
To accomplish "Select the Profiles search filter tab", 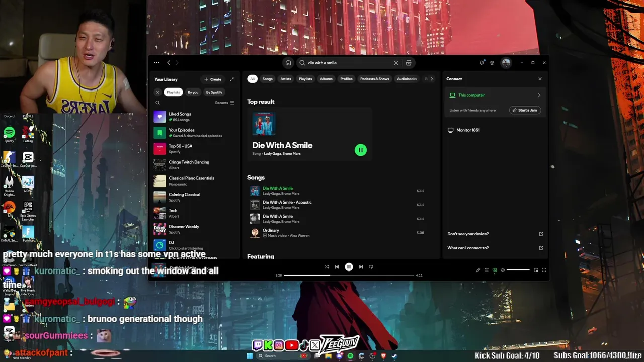I will (346, 79).
